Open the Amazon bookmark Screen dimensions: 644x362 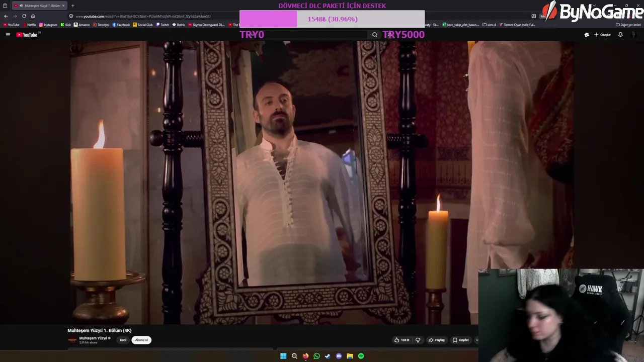[x=82, y=25]
